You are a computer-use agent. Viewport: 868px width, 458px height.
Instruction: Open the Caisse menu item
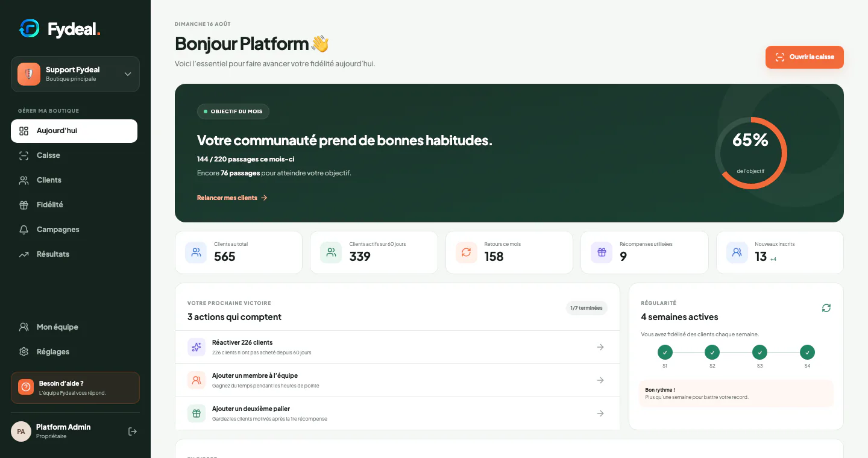click(x=74, y=155)
